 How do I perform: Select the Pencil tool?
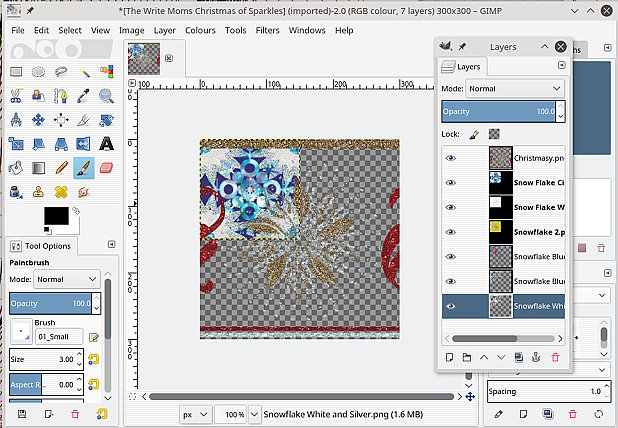[x=61, y=168]
